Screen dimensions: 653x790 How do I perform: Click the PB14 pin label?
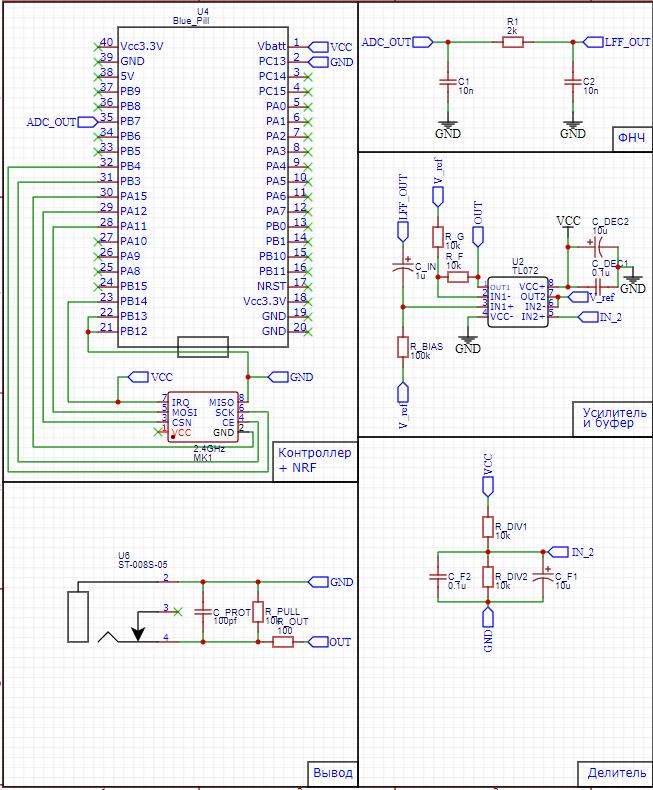click(134, 301)
